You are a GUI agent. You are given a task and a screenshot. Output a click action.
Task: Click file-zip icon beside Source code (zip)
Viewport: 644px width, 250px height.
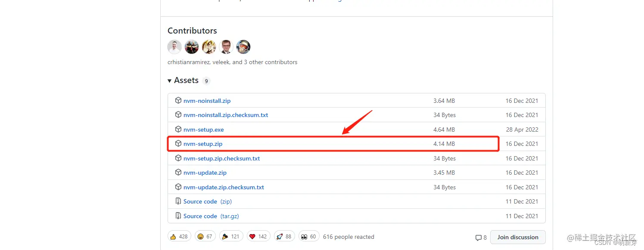pyautogui.click(x=178, y=201)
